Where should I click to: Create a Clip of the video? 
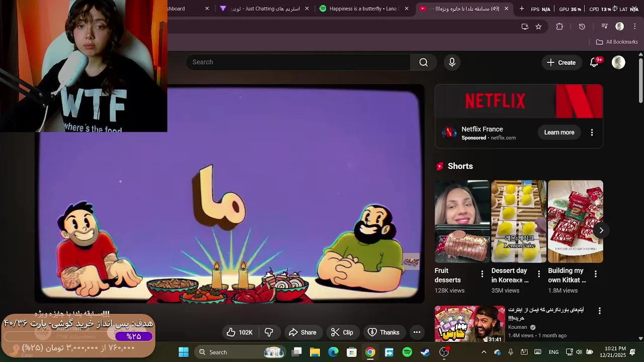pos(342,332)
